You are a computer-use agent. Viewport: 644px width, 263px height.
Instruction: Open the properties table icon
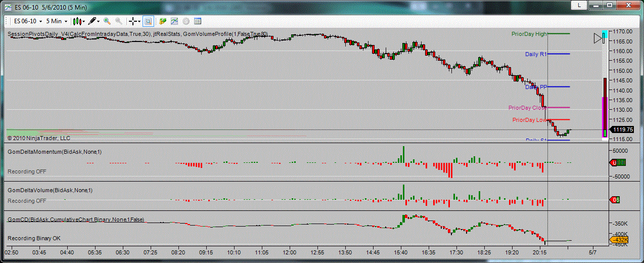coord(198,21)
